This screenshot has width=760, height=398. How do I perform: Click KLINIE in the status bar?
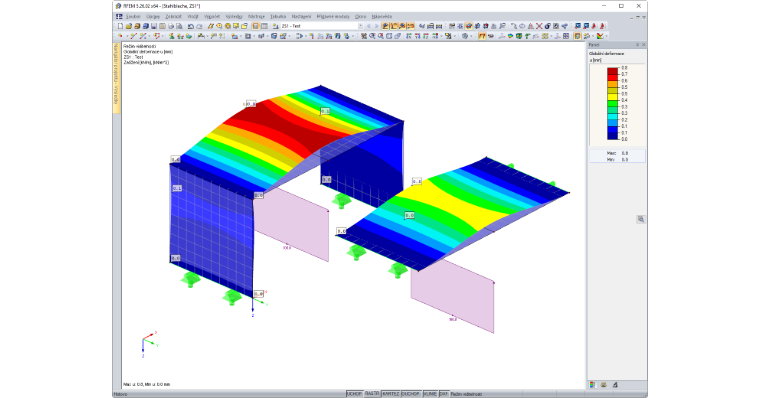[430, 394]
